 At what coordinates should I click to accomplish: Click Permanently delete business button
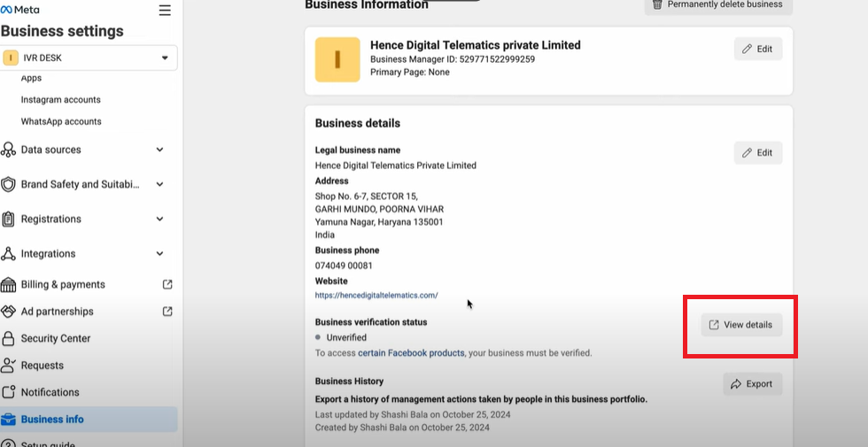tap(718, 5)
